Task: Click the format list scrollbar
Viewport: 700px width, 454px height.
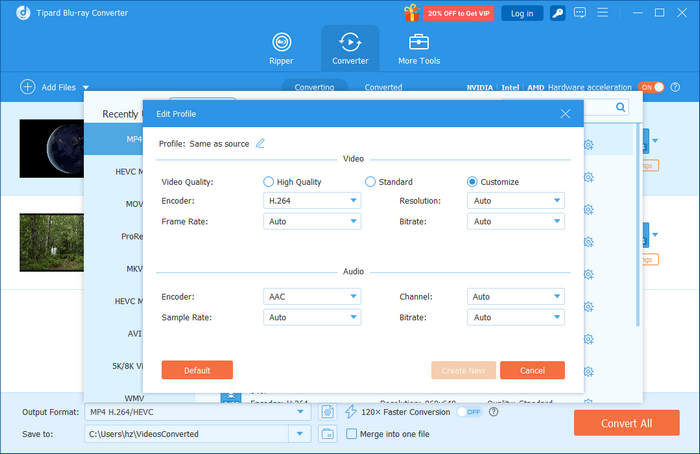Action: (638, 225)
